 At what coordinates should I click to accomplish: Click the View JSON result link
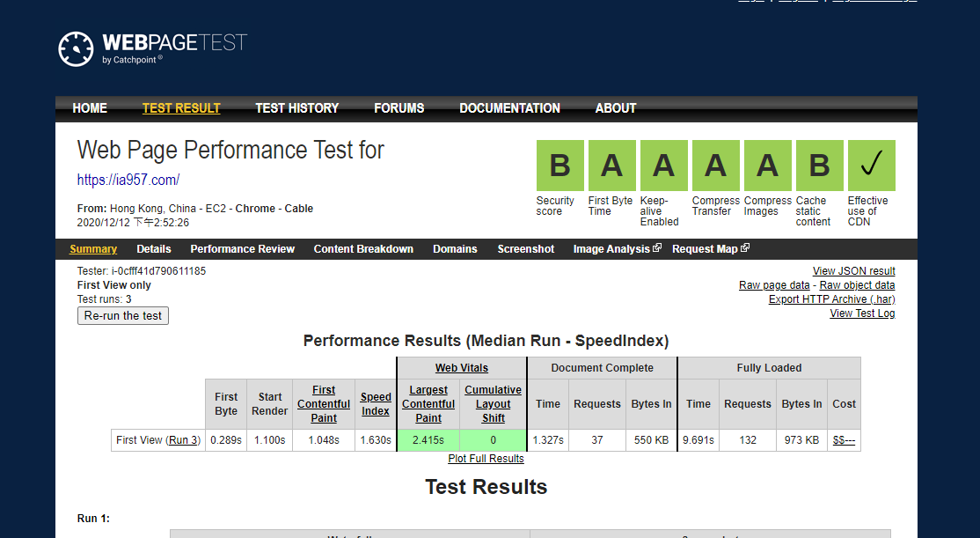pos(853,271)
